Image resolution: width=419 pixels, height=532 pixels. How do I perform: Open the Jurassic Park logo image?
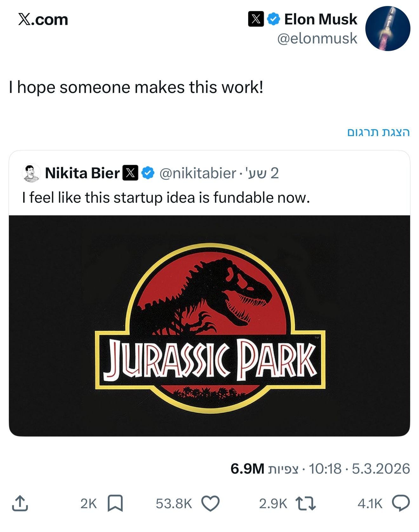(x=209, y=326)
